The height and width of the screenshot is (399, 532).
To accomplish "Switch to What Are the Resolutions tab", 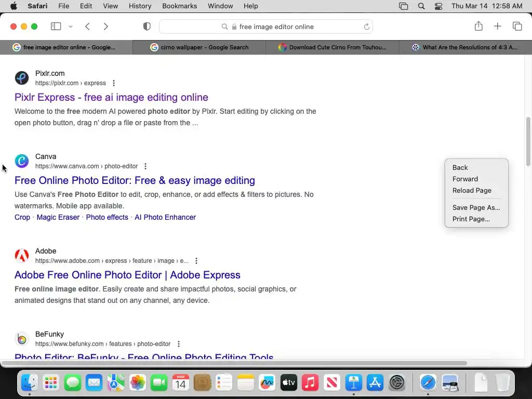I will point(465,47).
